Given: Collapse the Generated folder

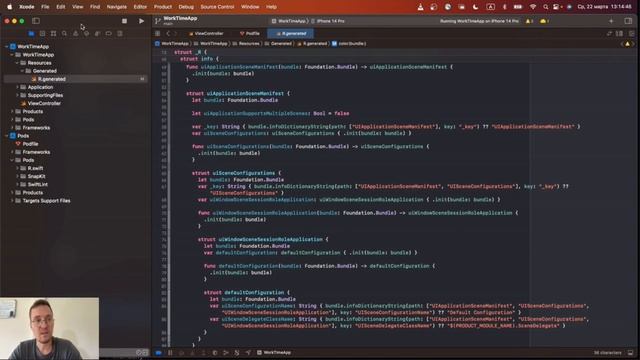Looking at the screenshot, I should [23, 71].
